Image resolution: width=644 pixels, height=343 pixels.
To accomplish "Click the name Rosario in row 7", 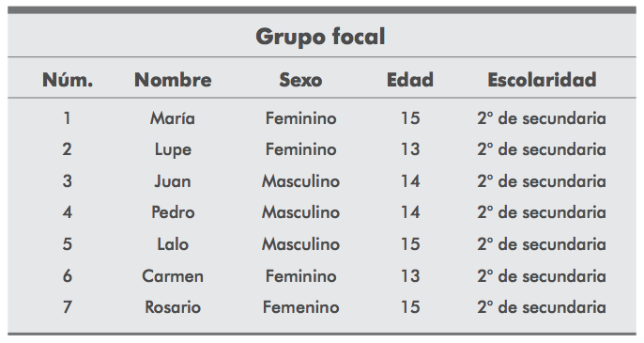I will click(173, 307).
